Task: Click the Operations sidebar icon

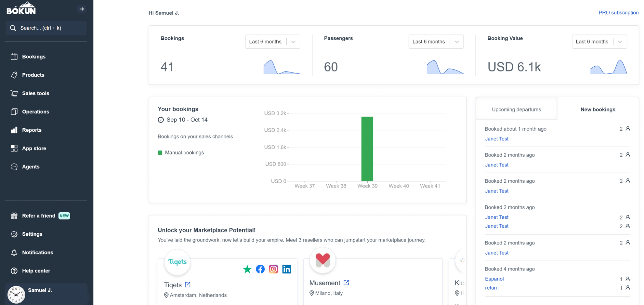Action: (x=14, y=111)
